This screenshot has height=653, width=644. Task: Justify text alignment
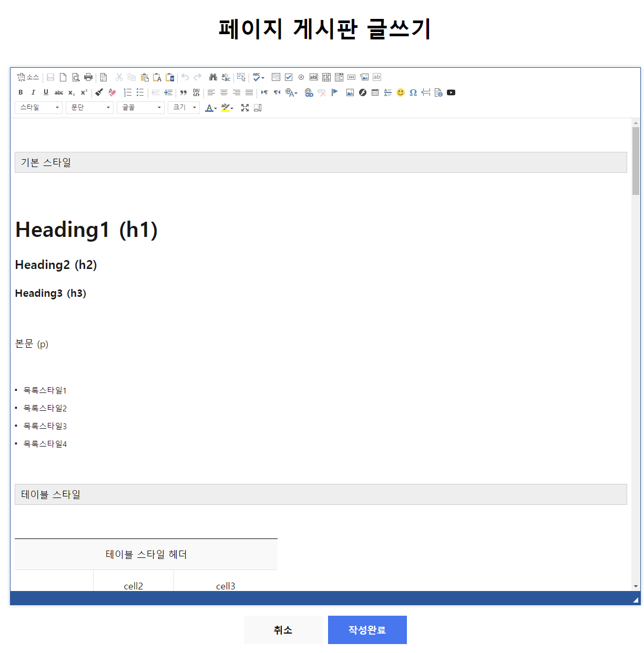[249, 92]
